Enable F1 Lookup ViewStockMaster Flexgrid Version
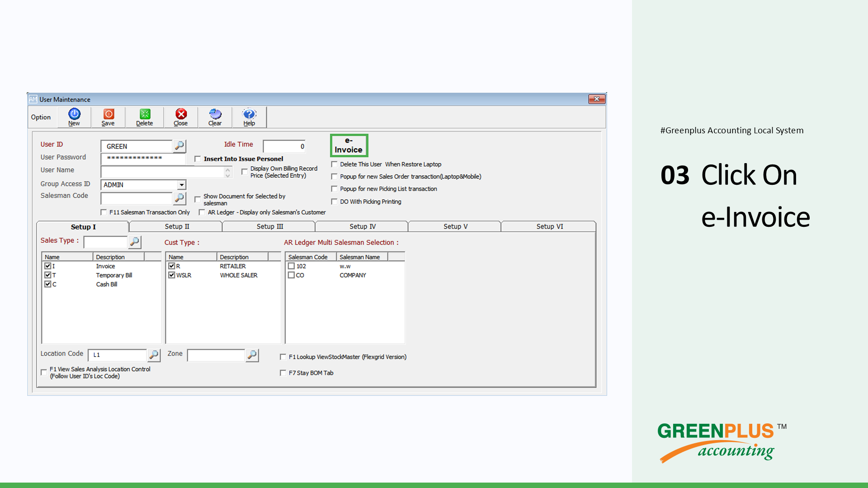 pyautogui.click(x=283, y=357)
